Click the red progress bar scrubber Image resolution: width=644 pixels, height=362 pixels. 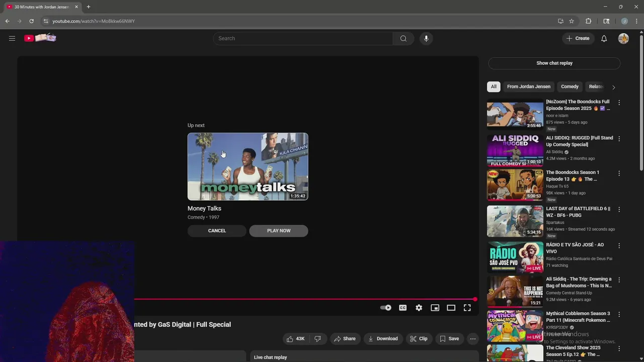475,299
